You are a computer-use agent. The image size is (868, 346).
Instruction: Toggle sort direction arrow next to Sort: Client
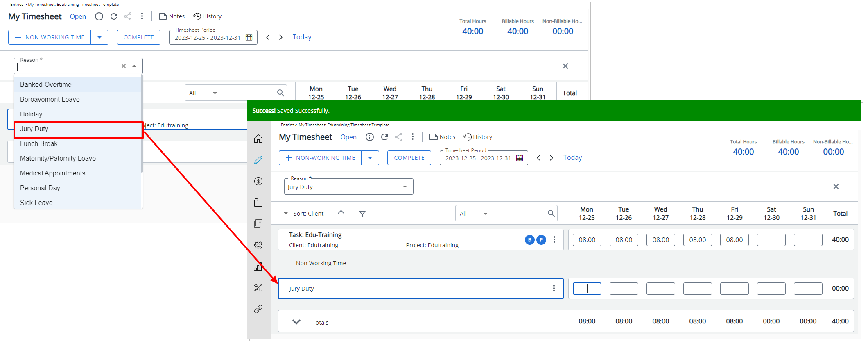click(341, 213)
